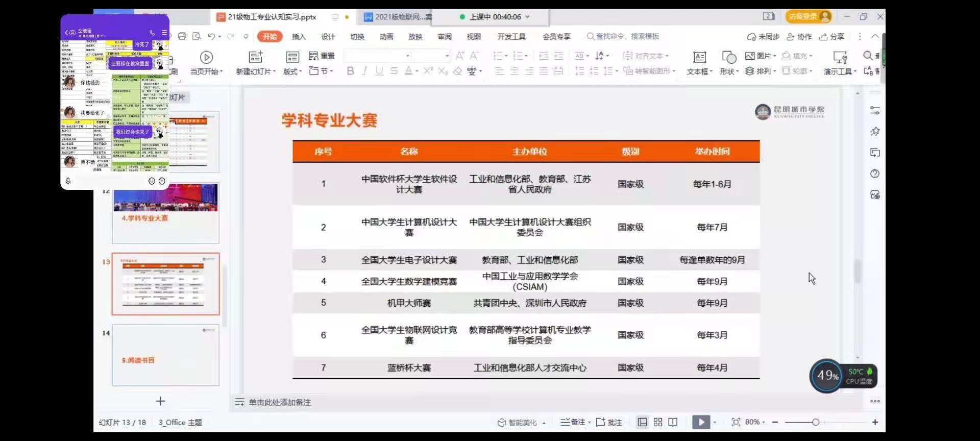The height and width of the screenshot is (441, 980).
Task: Open the 审阅 (Review) ribbon tab
Action: point(445,36)
